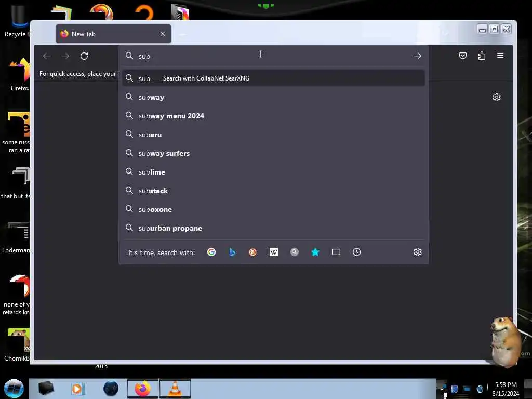This screenshot has height=399, width=532.
Task: Personalize New Tab gear icon
Action: tap(496, 97)
